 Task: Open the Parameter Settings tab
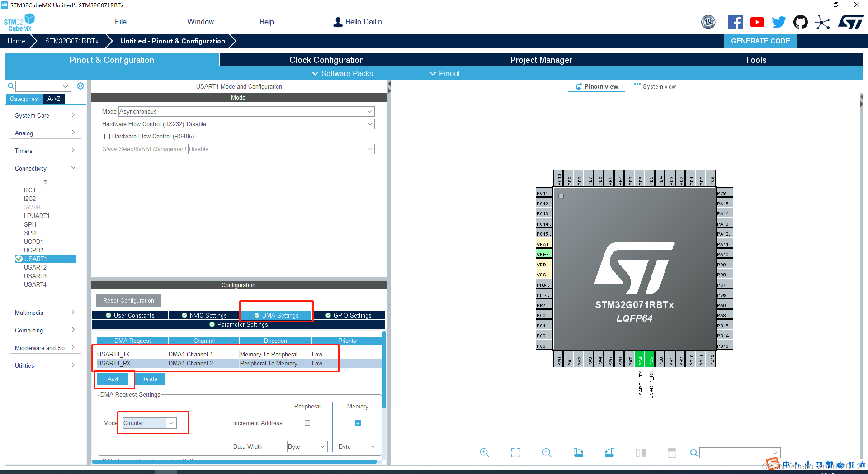(238, 324)
